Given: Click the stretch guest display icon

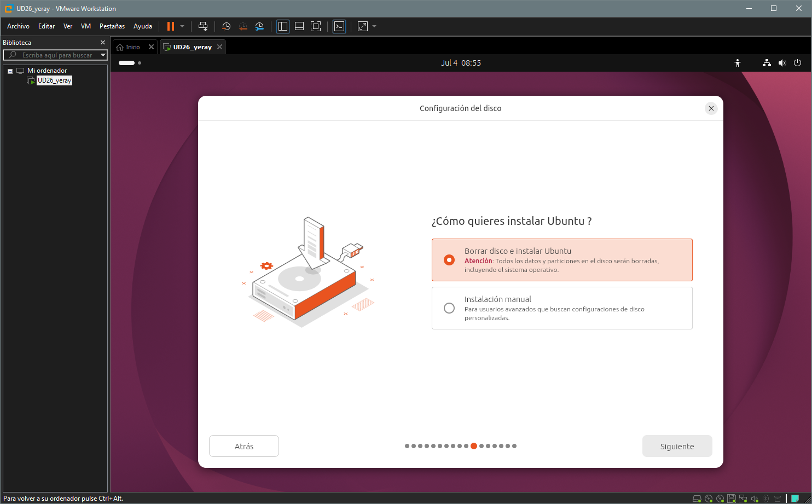Looking at the screenshot, I should coord(363,26).
